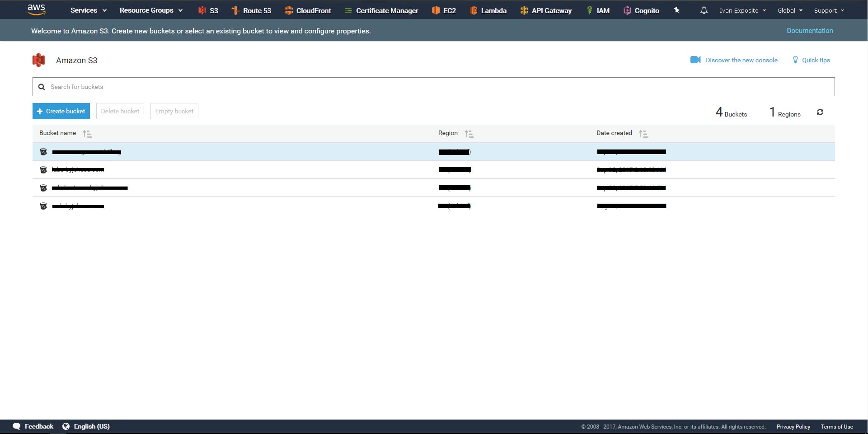Click the second row bucket icon
Image resolution: width=868 pixels, height=434 pixels.
[43, 170]
